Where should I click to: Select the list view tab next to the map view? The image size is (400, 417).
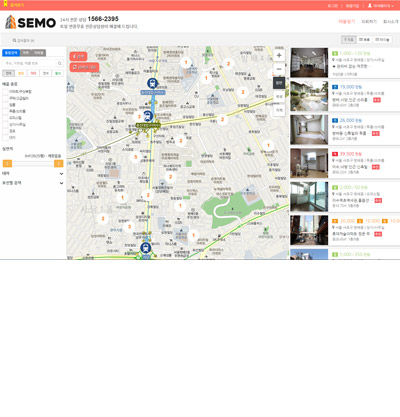(364, 40)
